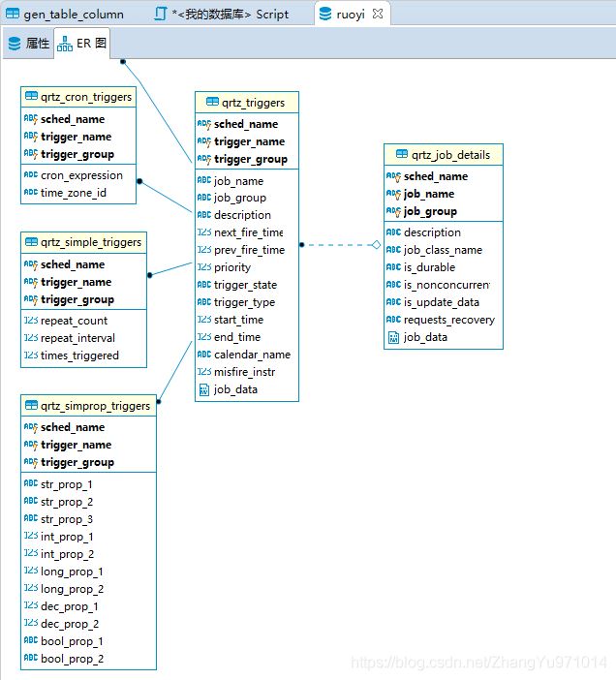The height and width of the screenshot is (680, 616).
Task: Select the binary icon beside job_data in qrtz_job_details
Action: click(x=393, y=337)
